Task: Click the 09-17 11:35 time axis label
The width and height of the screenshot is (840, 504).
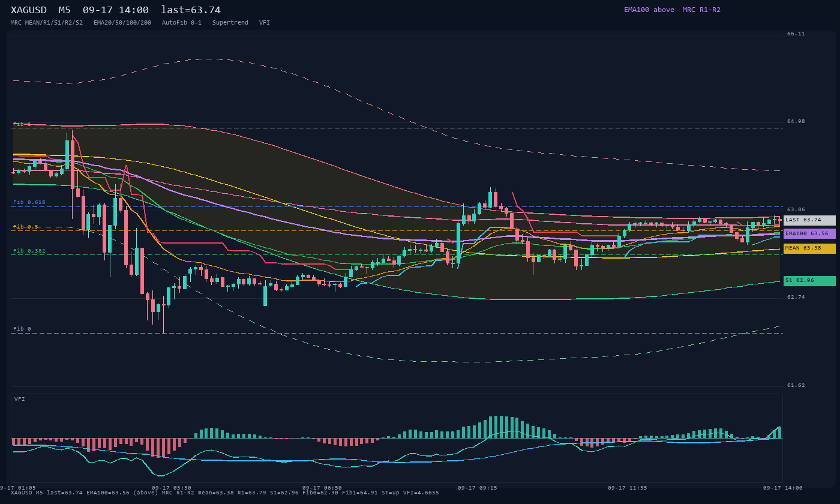Action: (628, 488)
